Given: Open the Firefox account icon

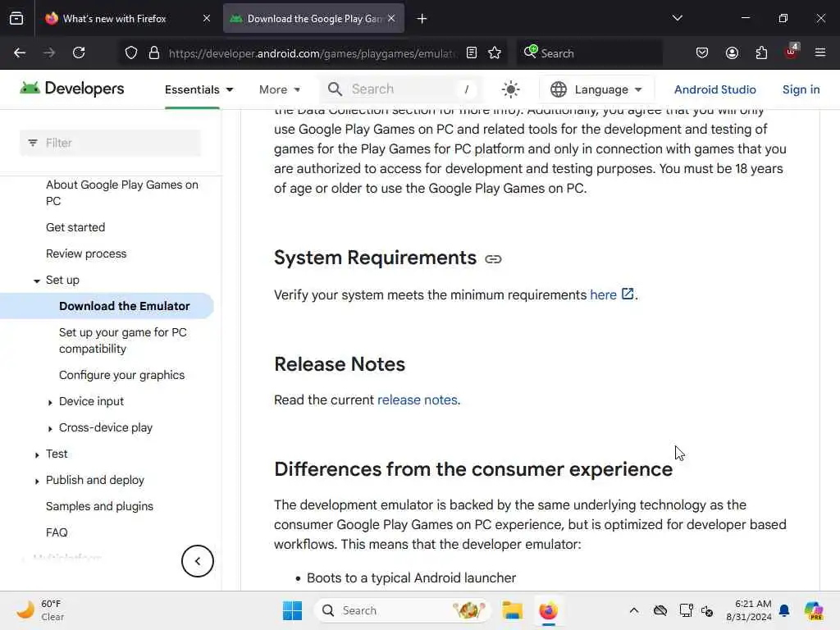Looking at the screenshot, I should point(732,52).
